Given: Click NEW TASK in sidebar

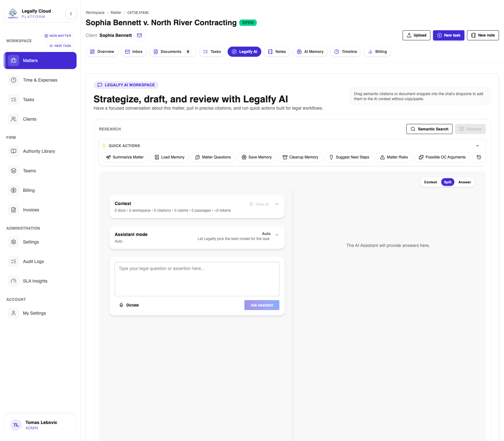Looking at the screenshot, I should coord(60,46).
